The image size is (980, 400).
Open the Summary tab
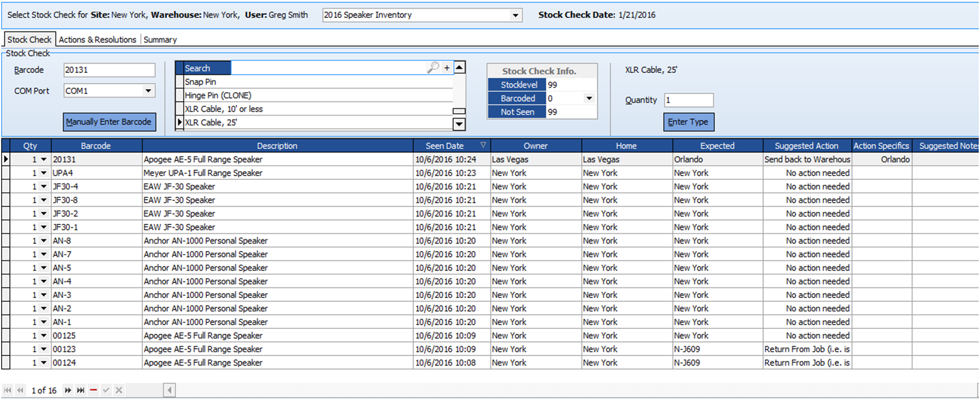click(160, 40)
